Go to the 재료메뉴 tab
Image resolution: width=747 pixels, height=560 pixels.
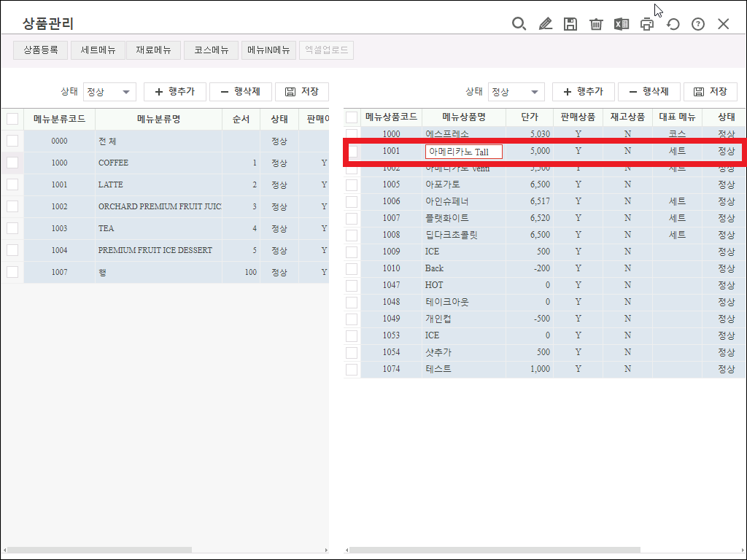153,50
